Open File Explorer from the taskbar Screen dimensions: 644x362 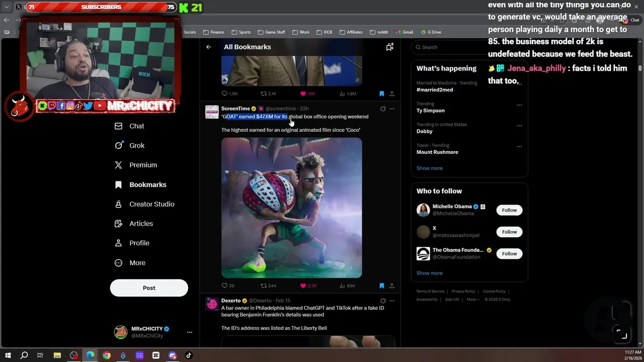click(x=57, y=355)
